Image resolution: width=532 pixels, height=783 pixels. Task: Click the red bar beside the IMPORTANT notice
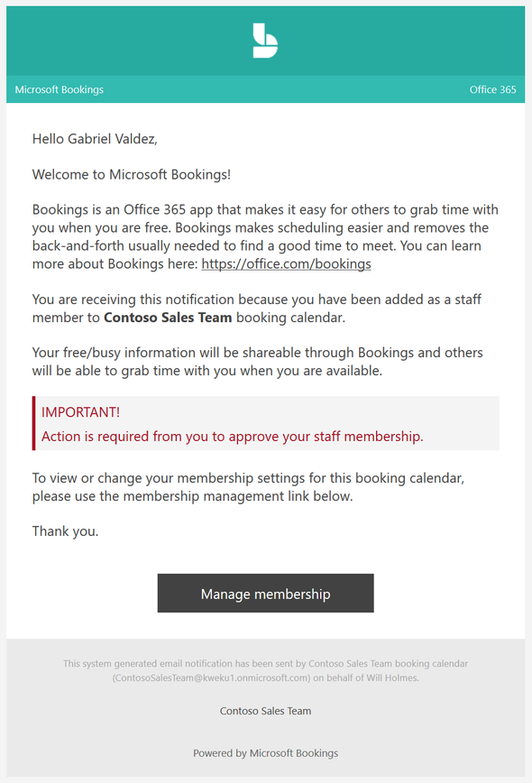pos(34,423)
